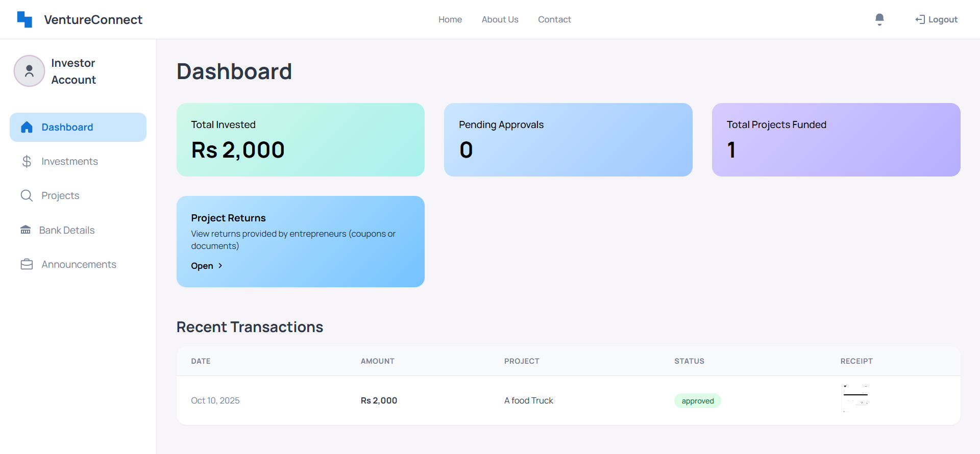980x454 pixels.
Task: Click the logout arrow icon
Action: [920, 19]
